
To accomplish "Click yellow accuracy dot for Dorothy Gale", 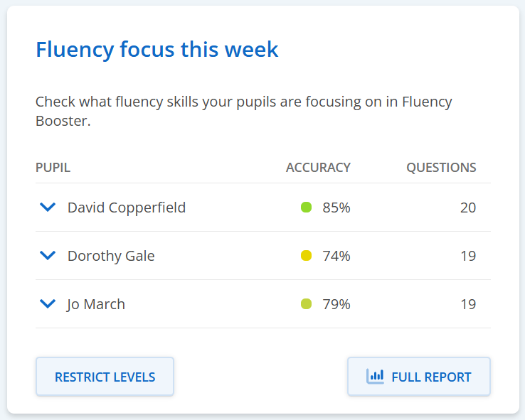I will tap(307, 256).
